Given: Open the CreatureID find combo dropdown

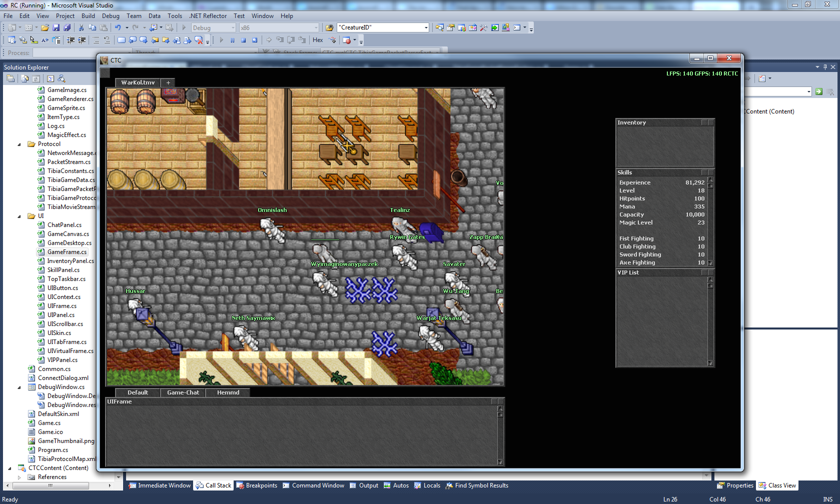Looking at the screenshot, I should coord(426,27).
